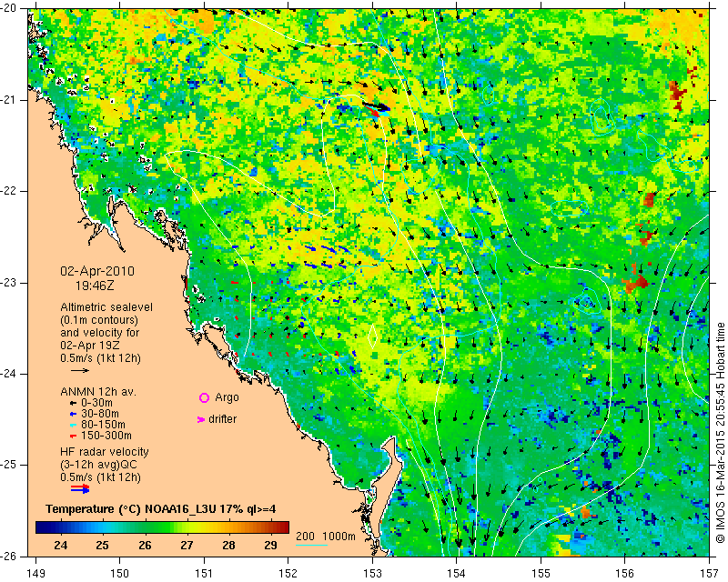Click the '200 1000m' isobath legend text
Viewport: 728px width, 582px height.
tap(326, 537)
